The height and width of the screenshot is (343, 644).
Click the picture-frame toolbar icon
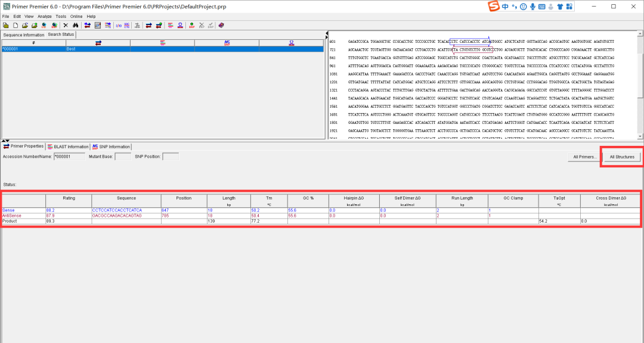(98, 26)
